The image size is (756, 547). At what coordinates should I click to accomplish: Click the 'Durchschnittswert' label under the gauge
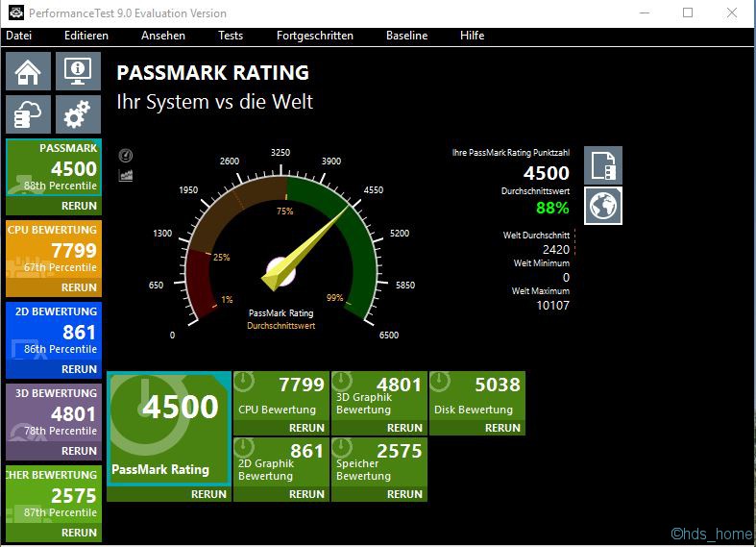click(281, 326)
